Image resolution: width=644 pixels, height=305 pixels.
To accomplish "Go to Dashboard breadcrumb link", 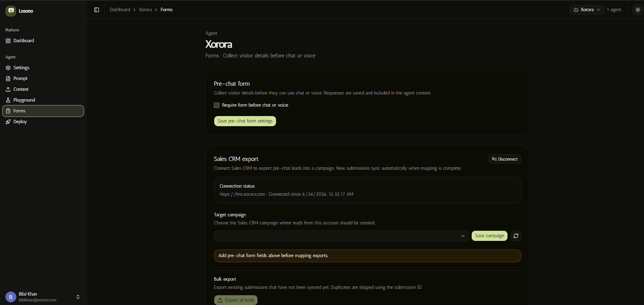I will coord(120,10).
